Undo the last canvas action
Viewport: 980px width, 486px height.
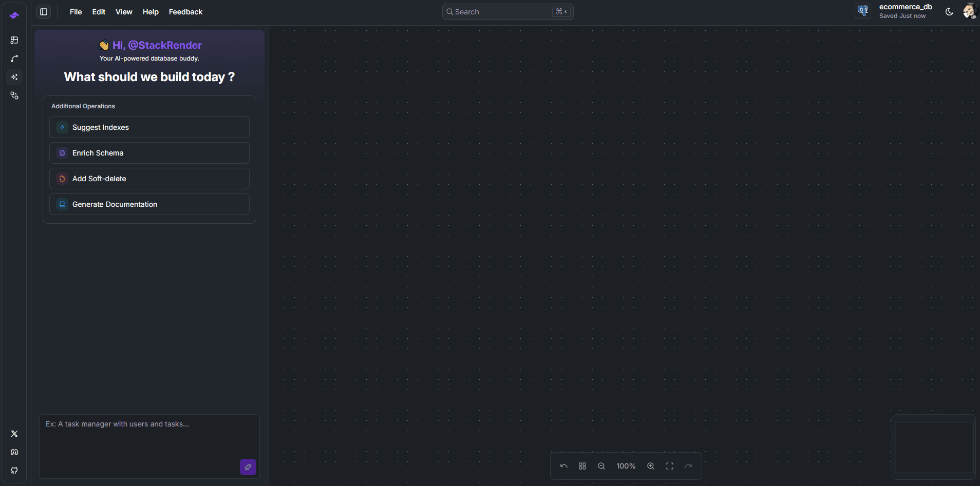[563, 466]
